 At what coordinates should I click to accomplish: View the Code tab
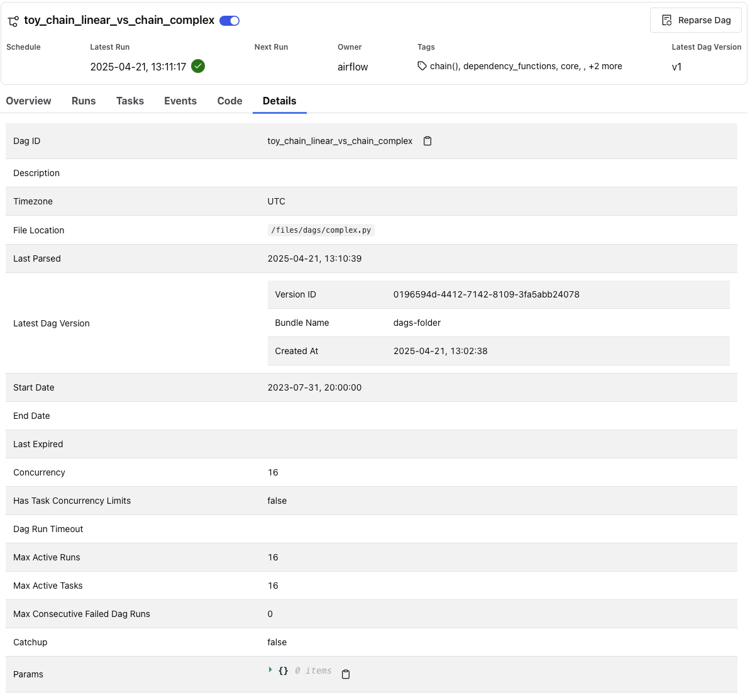pos(229,101)
